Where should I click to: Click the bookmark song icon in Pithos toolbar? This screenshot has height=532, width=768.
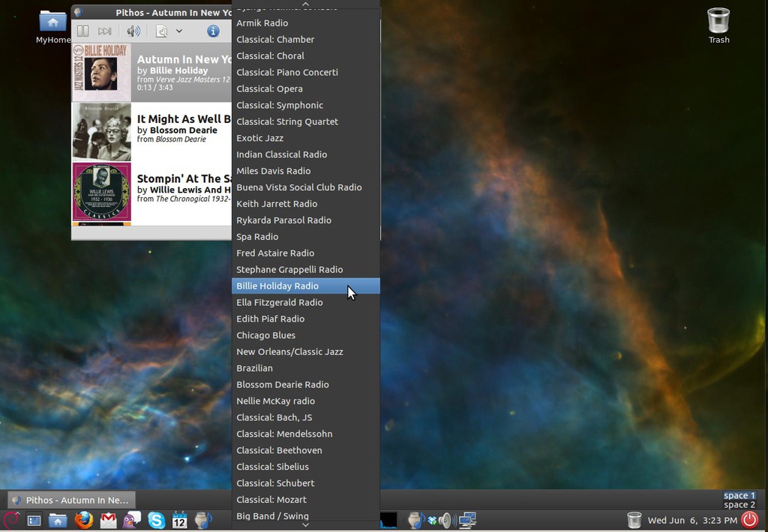coord(162,31)
